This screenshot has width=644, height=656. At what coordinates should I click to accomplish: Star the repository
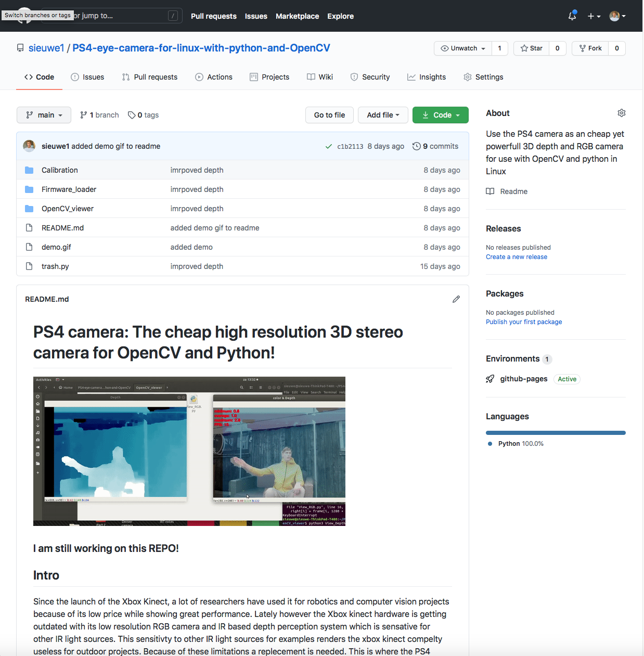pos(531,48)
